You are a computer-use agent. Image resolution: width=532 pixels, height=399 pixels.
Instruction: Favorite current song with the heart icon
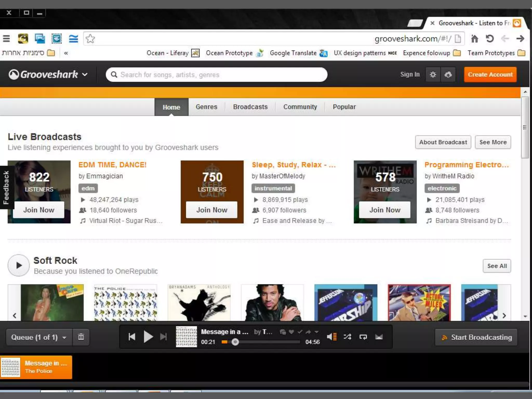click(291, 332)
